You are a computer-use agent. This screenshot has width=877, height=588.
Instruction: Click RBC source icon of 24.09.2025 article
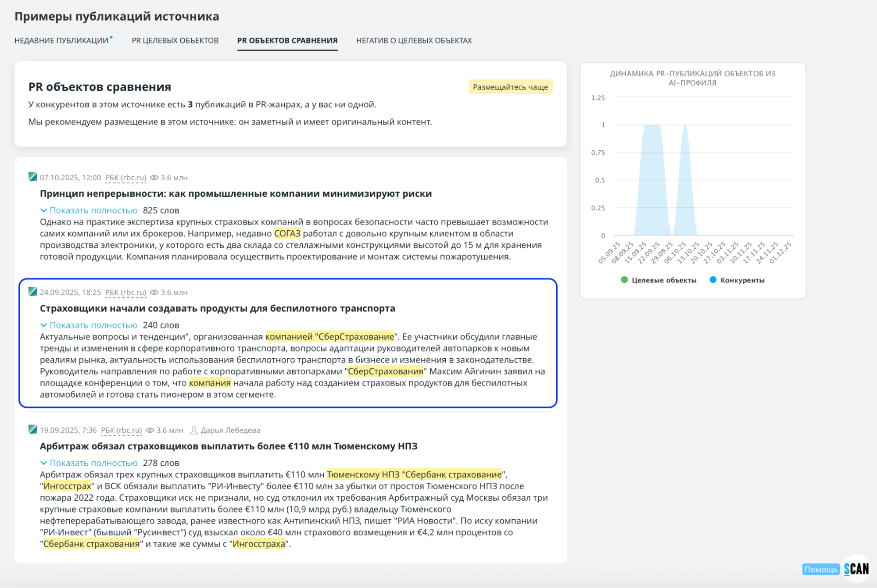tap(32, 292)
